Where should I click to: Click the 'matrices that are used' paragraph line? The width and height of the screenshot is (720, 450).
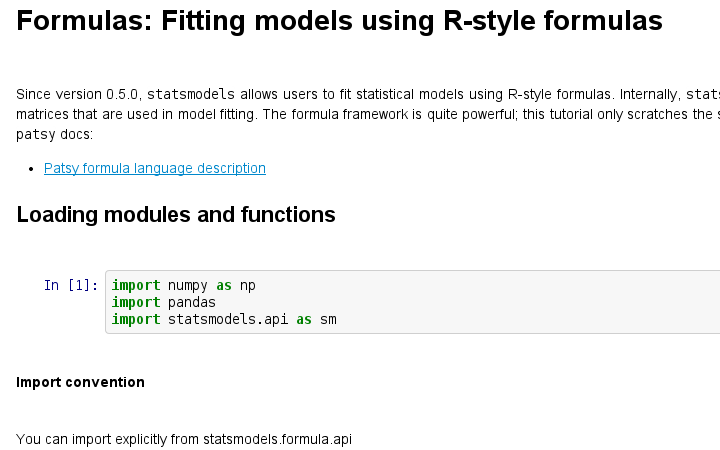click(150, 113)
